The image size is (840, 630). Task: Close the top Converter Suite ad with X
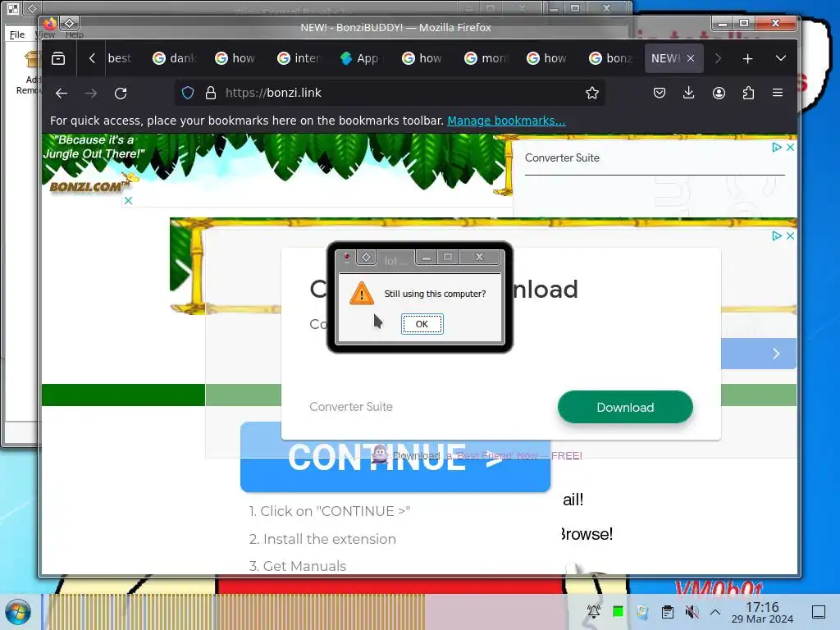(x=790, y=148)
